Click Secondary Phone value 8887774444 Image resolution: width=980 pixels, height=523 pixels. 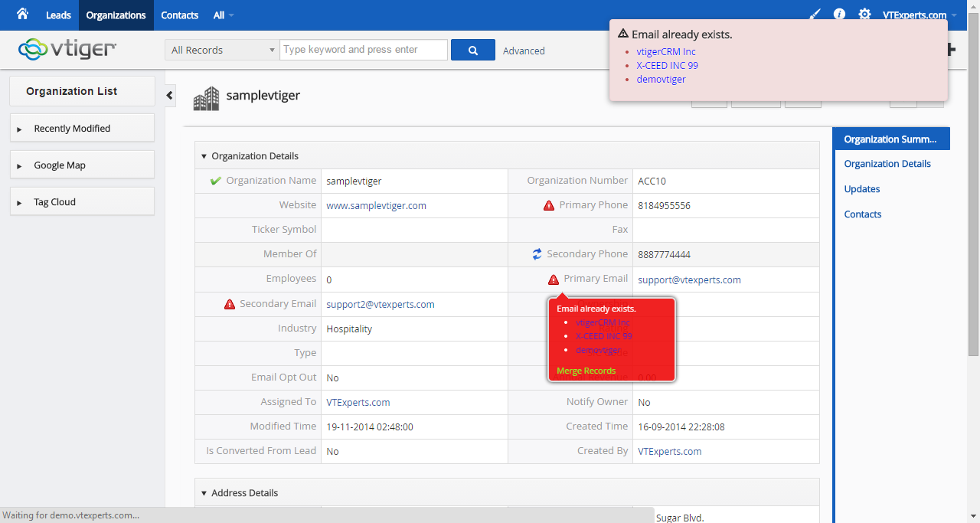click(x=664, y=254)
